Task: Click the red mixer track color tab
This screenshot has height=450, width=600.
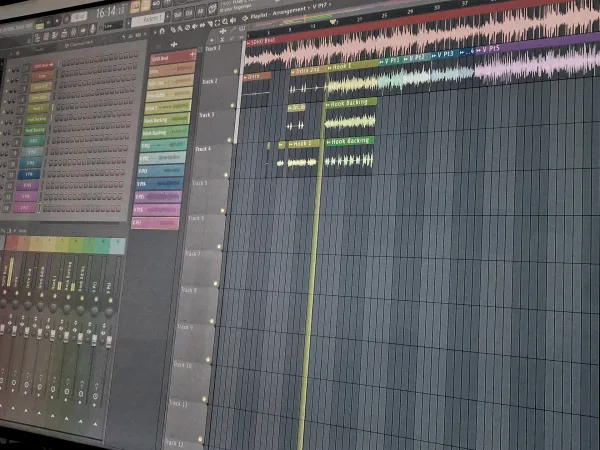Action: 11,243
